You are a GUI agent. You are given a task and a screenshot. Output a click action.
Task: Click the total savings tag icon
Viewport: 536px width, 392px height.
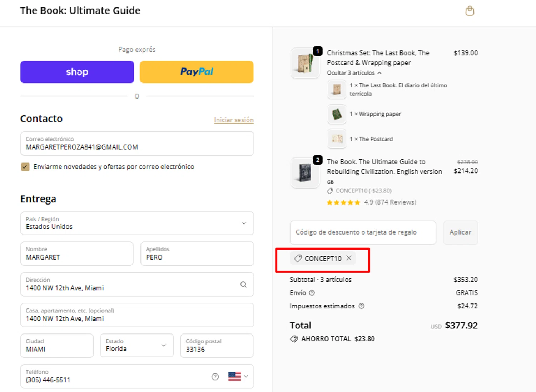click(x=294, y=339)
